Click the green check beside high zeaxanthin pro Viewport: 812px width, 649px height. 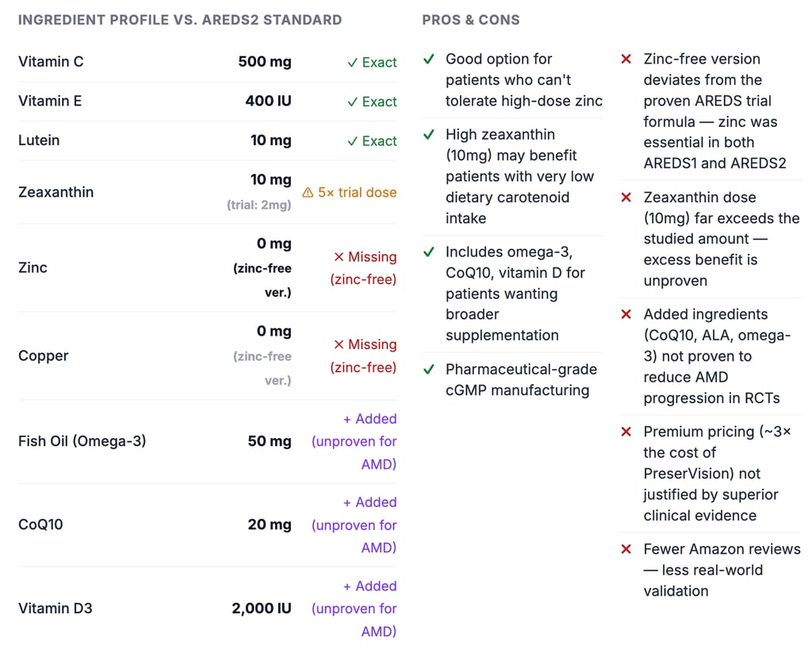[x=429, y=135]
